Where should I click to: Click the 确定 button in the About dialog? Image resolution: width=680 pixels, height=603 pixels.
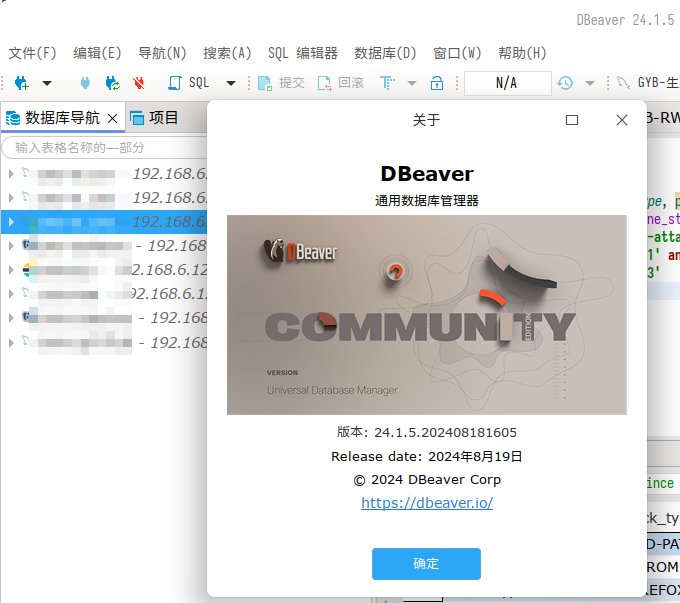(426, 564)
